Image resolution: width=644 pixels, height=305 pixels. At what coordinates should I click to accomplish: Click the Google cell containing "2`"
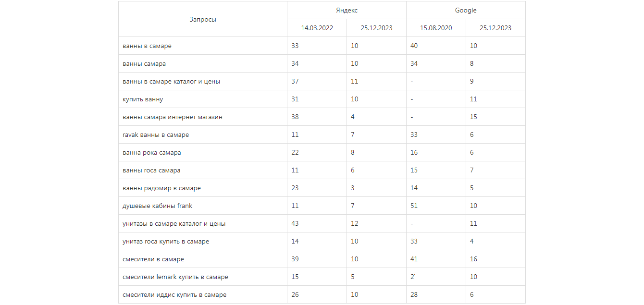pos(413,277)
